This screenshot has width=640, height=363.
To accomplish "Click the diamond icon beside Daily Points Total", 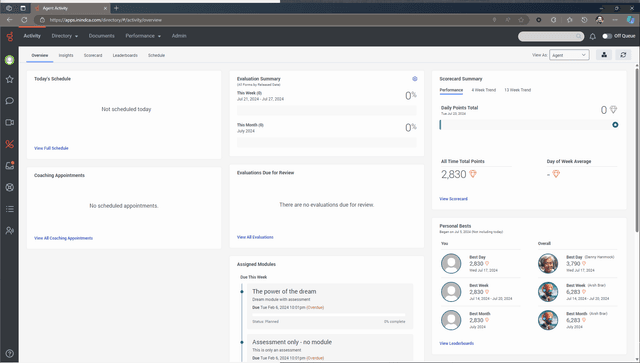I will [613, 109].
